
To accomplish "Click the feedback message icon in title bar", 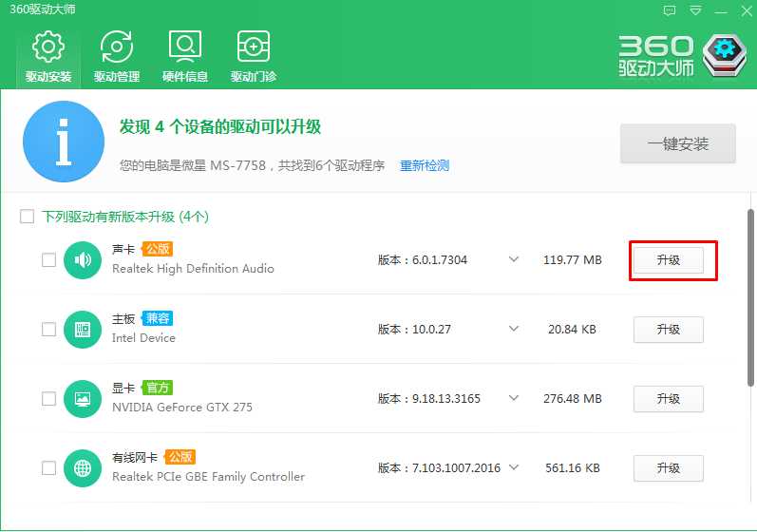I will pos(669,10).
